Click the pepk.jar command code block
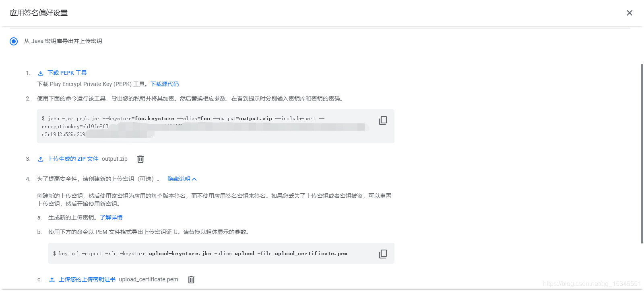Screen dimensions: 644x291 (216, 126)
